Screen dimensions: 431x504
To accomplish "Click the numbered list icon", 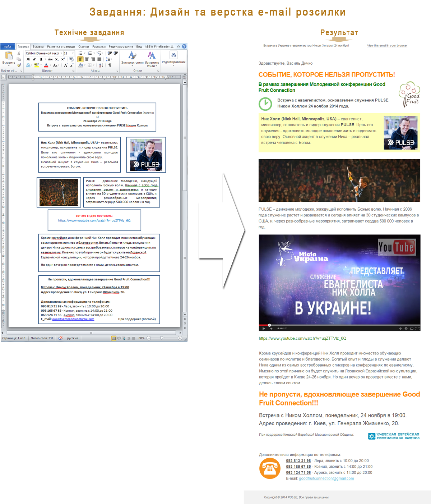I will [89, 53].
